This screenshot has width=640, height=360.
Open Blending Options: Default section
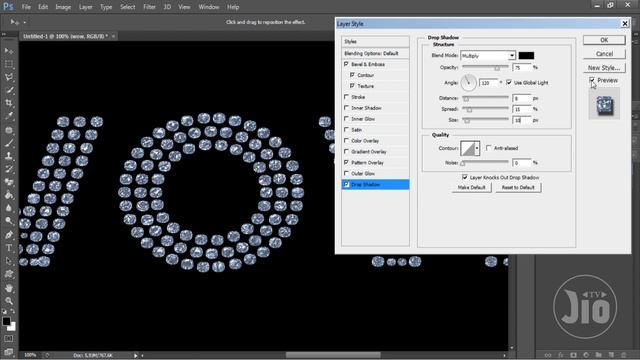(x=376, y=53)
